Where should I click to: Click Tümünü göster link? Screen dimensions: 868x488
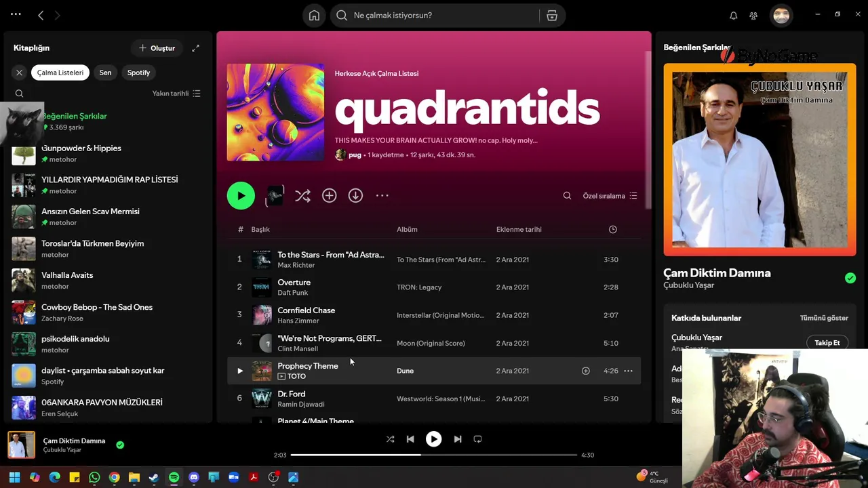(x=824, y=318)
